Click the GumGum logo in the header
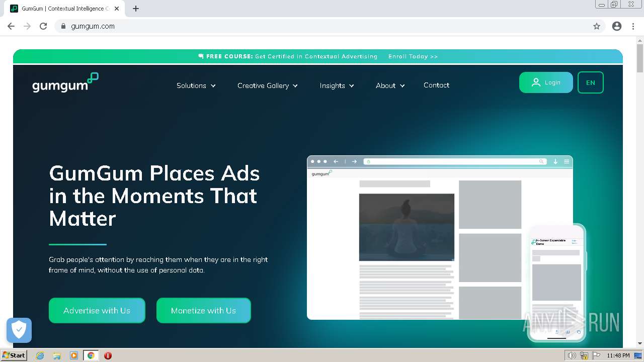Viewport: 644px width, 362px height. tap(65, 83)
